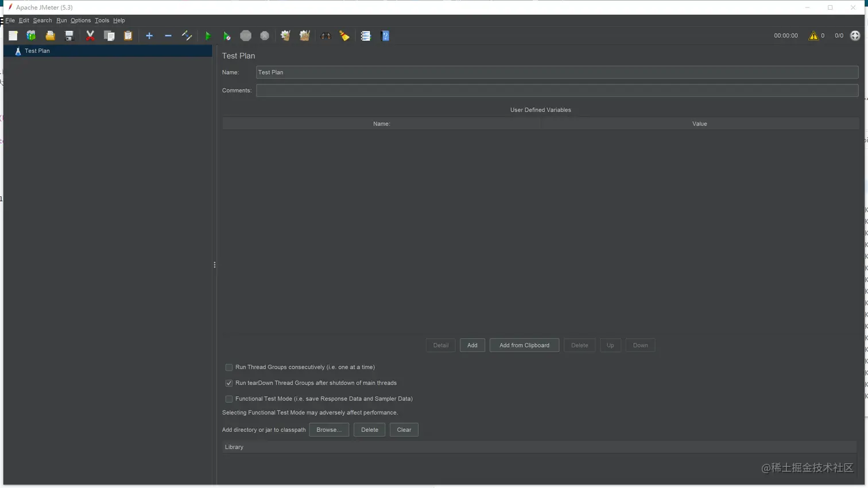Click the Toggle enable/disable icon
868x488 pixels.
click(x=187, y=36)
